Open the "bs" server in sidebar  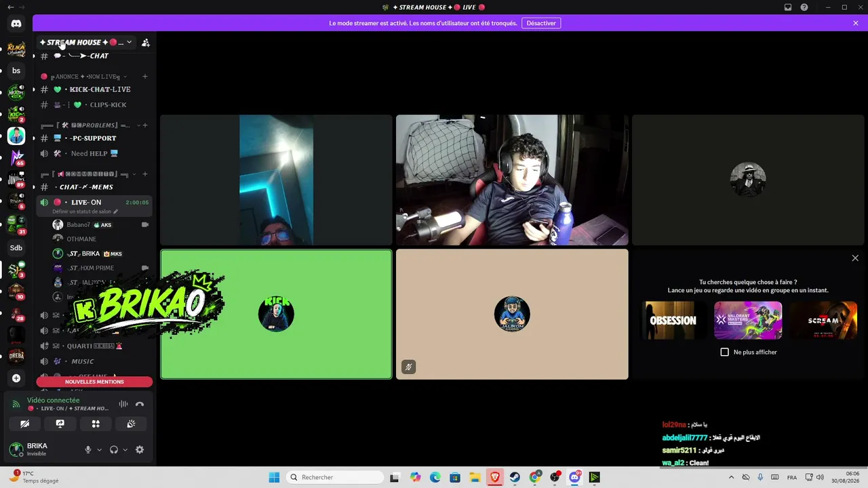tap(16, 70)
